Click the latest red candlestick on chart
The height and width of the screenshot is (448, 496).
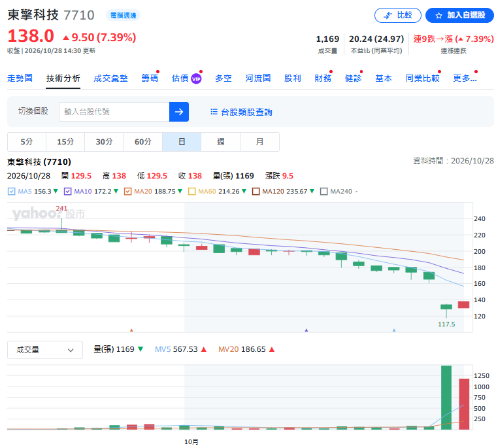click(x=464, y=305)
